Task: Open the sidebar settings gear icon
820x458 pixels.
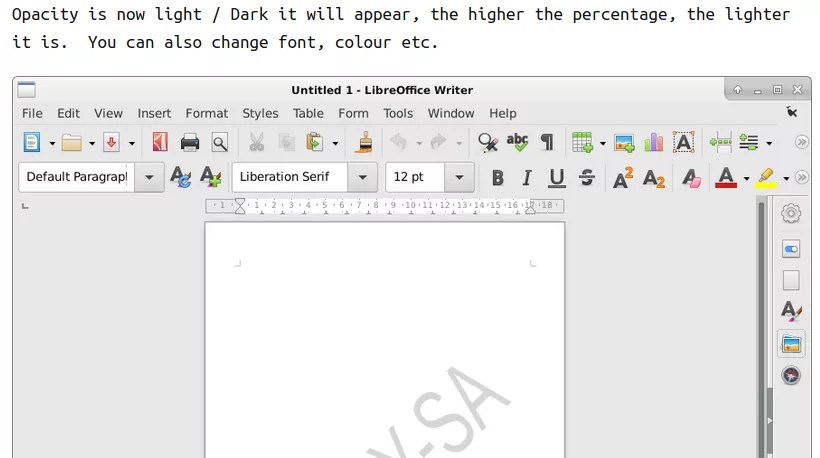Action: coord(791,213)
